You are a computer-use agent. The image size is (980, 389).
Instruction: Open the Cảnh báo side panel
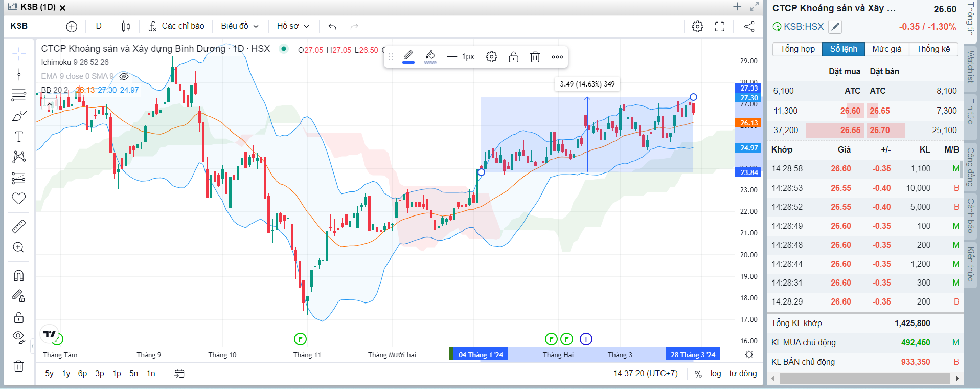tap(971, 215)
